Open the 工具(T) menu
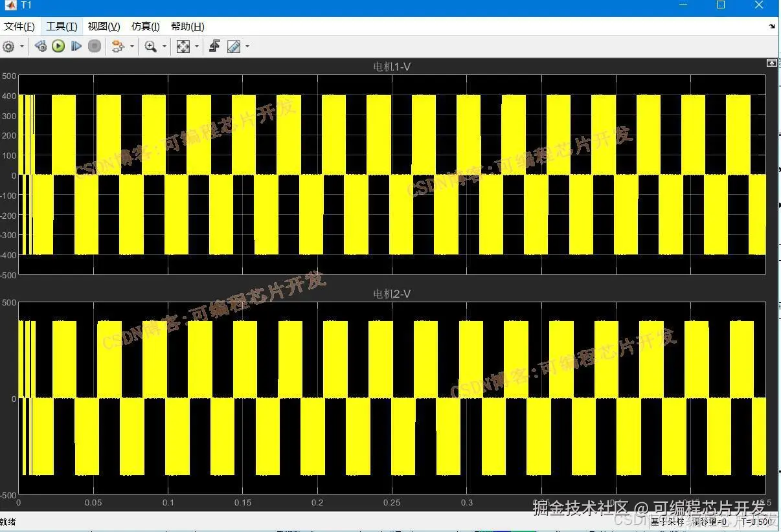This screenshot has height=532, width=781. (x=62, y=27)
